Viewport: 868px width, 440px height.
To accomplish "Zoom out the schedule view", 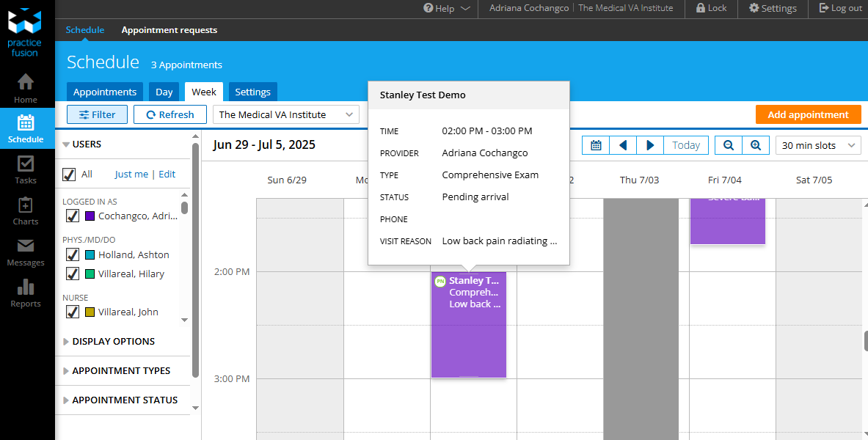I will tap(729, 145).
